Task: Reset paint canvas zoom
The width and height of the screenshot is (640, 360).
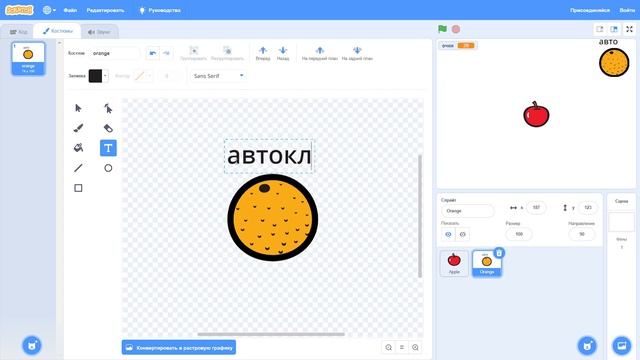Action: [402, 347]
